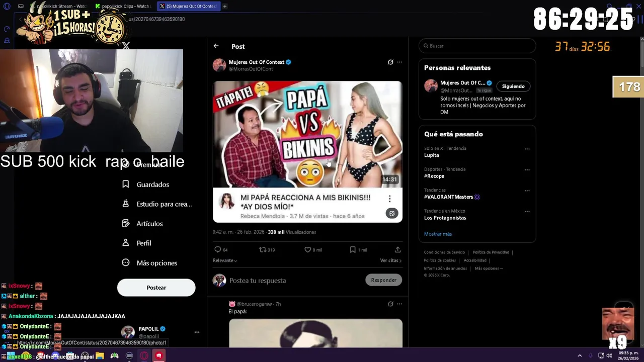Screen dimensions: 644x362
Task: Bookmark the post via the 1 mil icon
Action: 353,249
